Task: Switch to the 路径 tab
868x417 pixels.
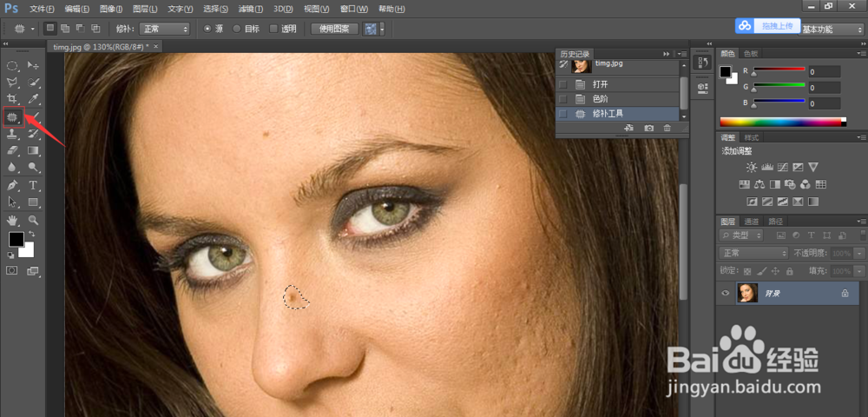Action: pyautogui.click(x=776, y=222)
